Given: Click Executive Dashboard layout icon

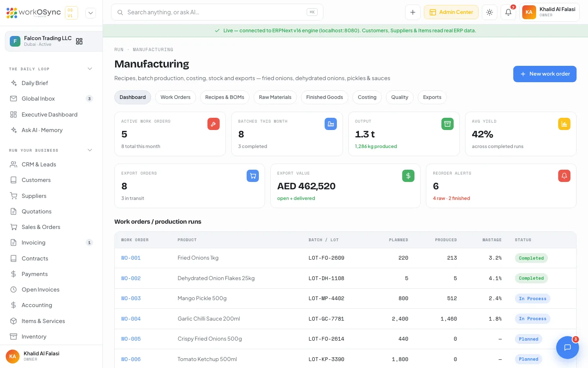Looking at the screenshot, I should 13,114.
